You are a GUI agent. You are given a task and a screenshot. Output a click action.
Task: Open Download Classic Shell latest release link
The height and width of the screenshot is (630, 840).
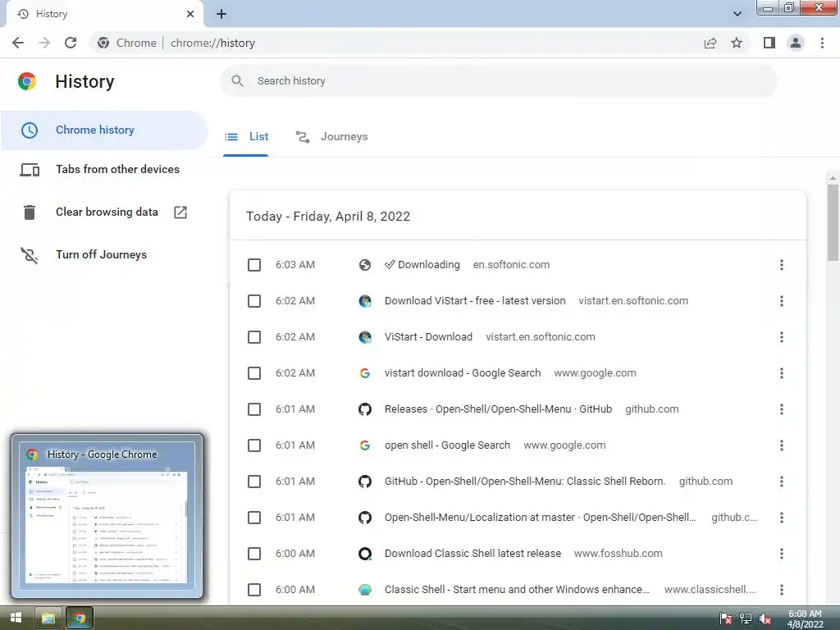(473, 554)
